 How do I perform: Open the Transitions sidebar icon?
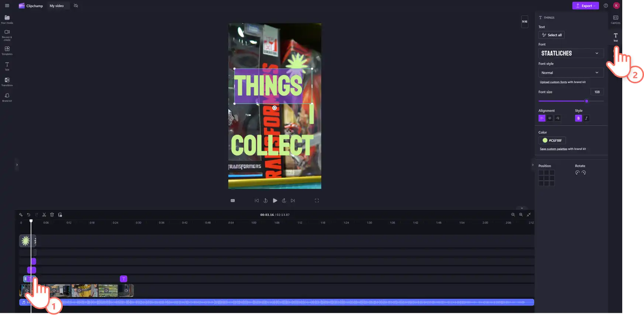pos(7,82)
